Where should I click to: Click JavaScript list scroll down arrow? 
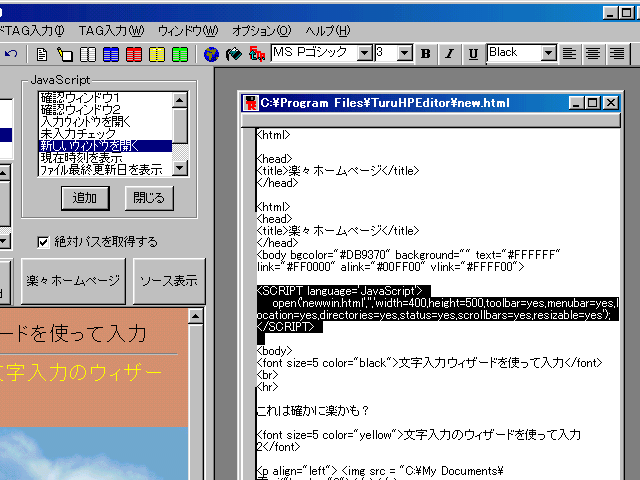pyautogui.click(x=180, y=168)
